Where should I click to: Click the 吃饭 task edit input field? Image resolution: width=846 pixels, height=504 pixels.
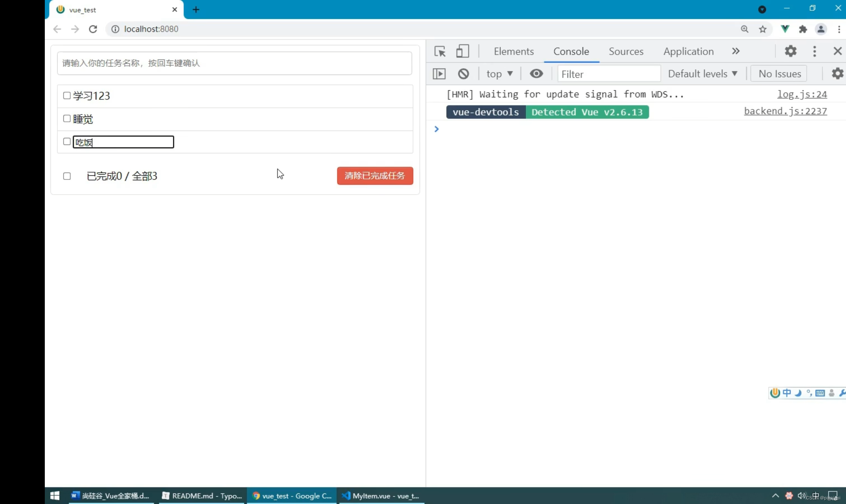click(x=123, y=142)
